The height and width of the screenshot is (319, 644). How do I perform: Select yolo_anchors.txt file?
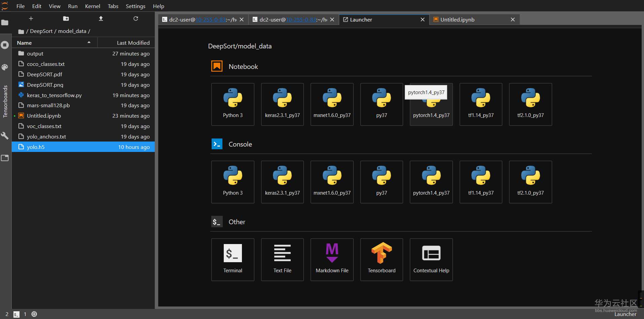(x=83, y=136)
